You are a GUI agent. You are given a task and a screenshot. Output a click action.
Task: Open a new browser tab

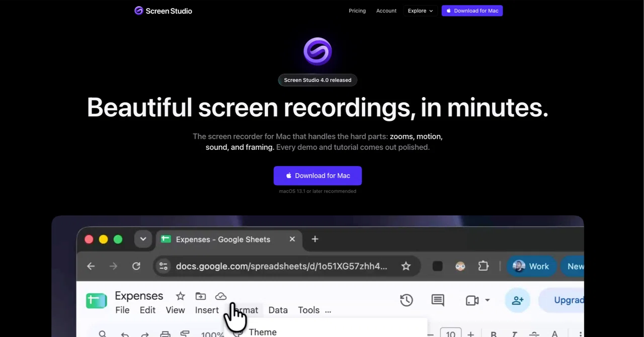pos(315,239)
